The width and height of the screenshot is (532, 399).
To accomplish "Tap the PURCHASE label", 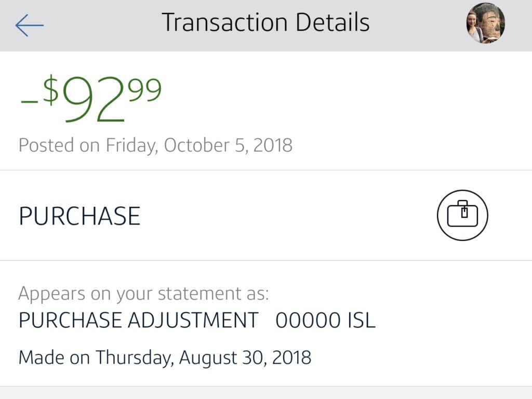I will tap(79, 216).
